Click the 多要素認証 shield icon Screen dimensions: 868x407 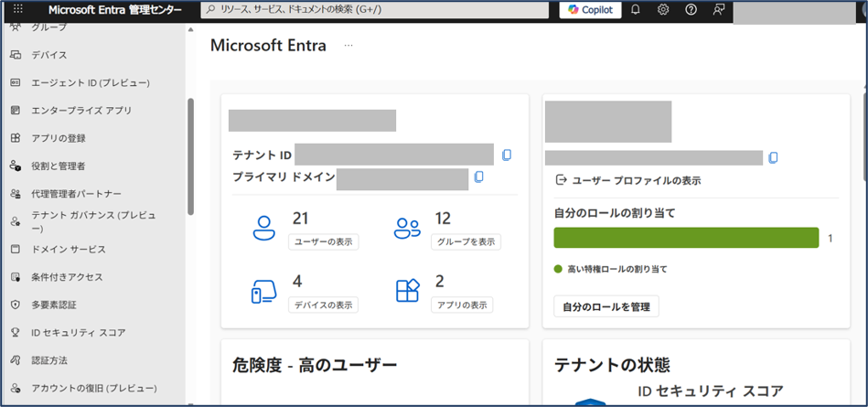click(16, 305)
